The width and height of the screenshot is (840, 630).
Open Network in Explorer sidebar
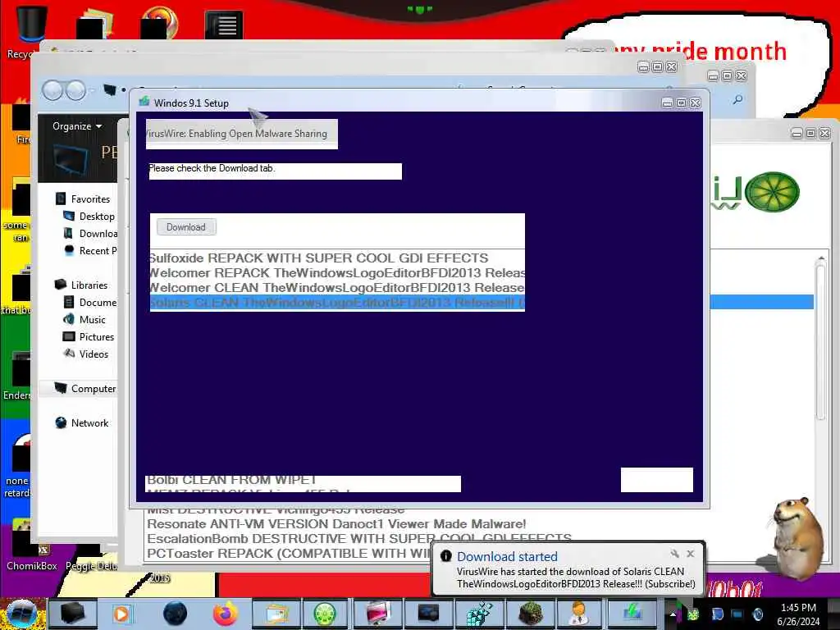point(81,422)
